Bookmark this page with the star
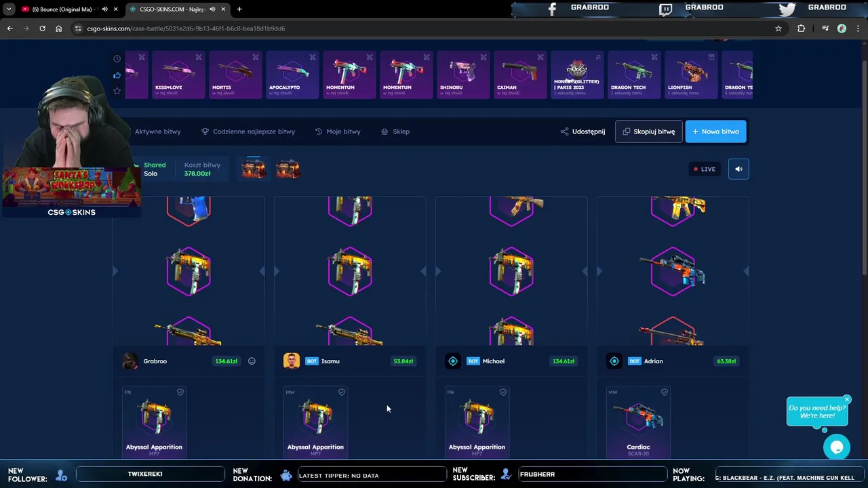Screen dimensions: 868x488 pos(778,28)
